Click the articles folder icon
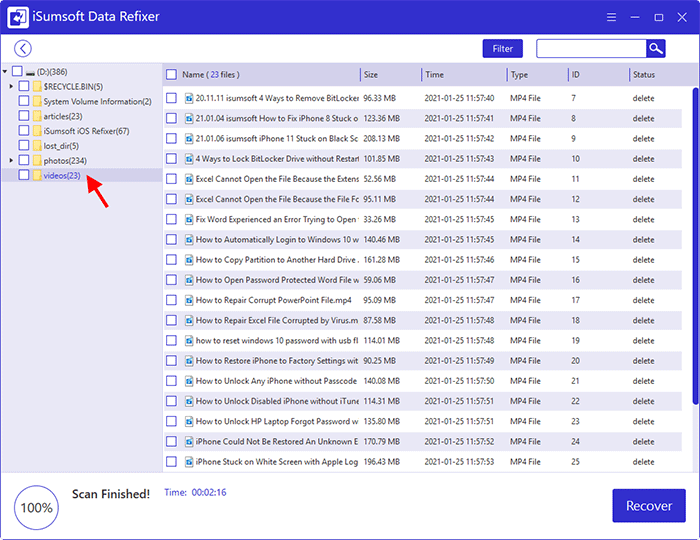700x540 pixels. tap(37, 116)
